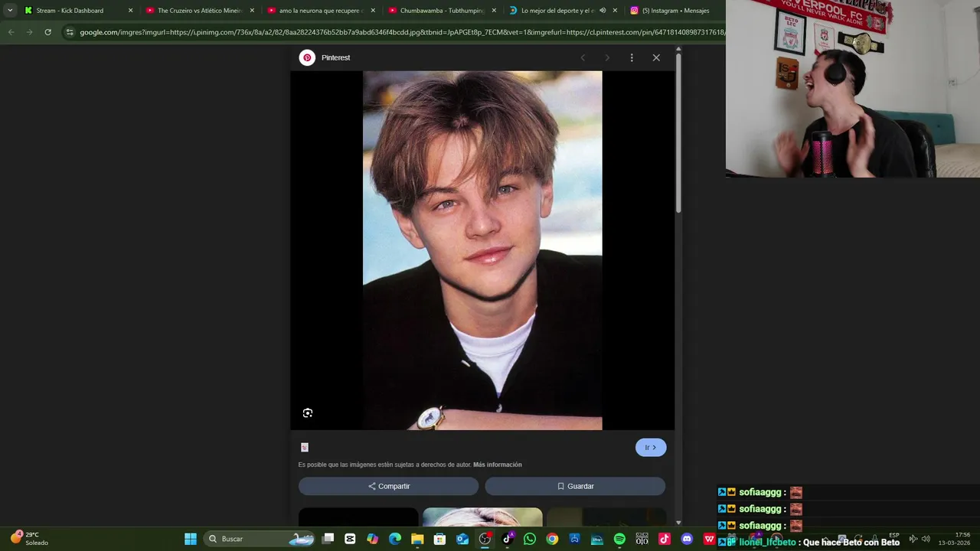The image size is (980, 551).
Task: Switch to The Cruzeiro vs Atlético Mineiro tab
Action: click(x=200, y=11)
